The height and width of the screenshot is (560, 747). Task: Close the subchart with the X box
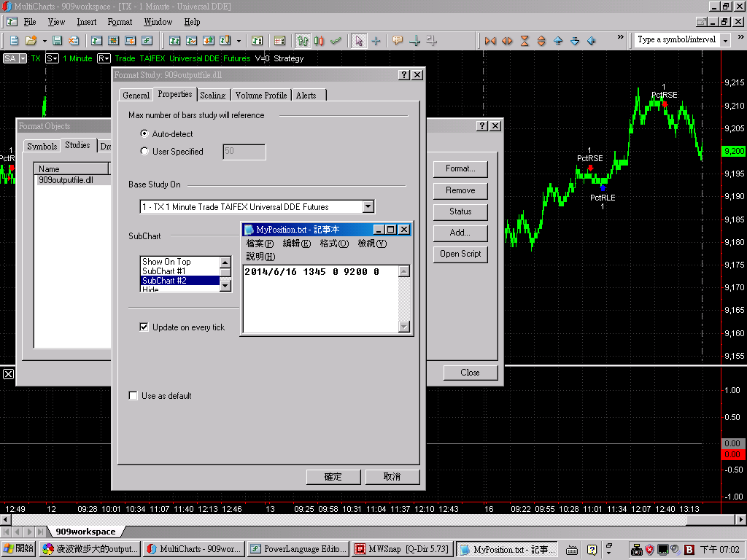(9, 374)
